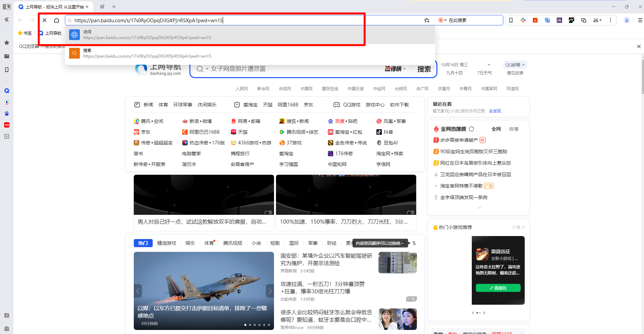The image size is (644, 334).
Task: Open the QQ邮箱 dropdown
Action: click(515, 65)
